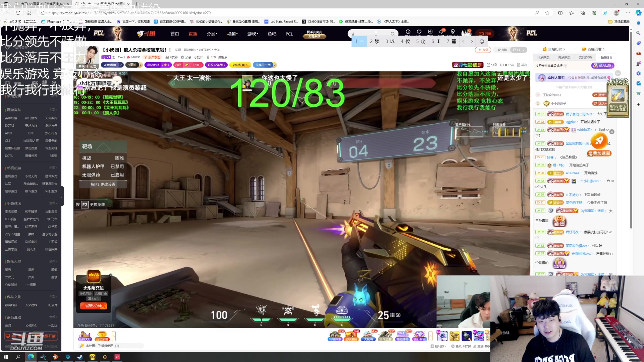Image resolution: width=644 pixels, height=362 pixels.
Task: Switch to the 贵宾(560) tab
Action: [585, 57]
